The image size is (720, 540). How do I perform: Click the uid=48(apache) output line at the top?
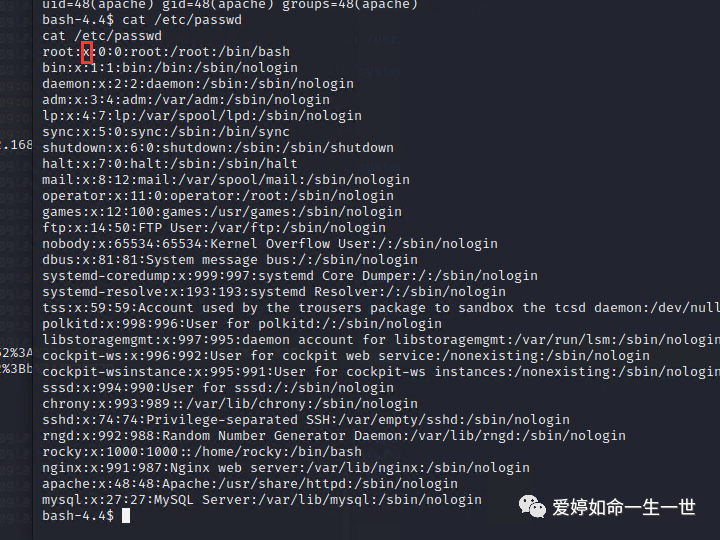pyautogui.click(x=230, y=5)
